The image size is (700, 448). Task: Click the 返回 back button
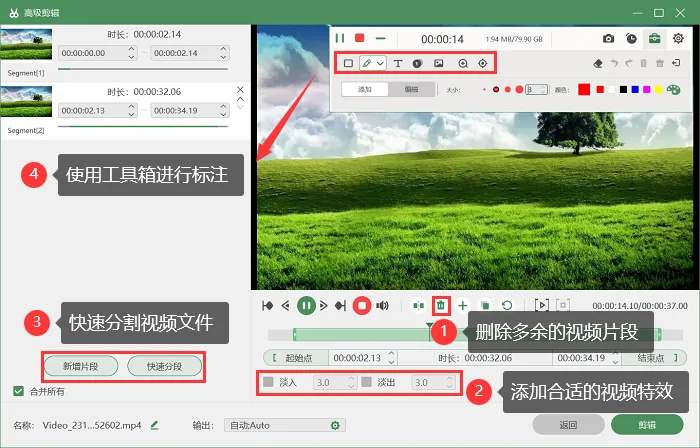pos(568,425)
